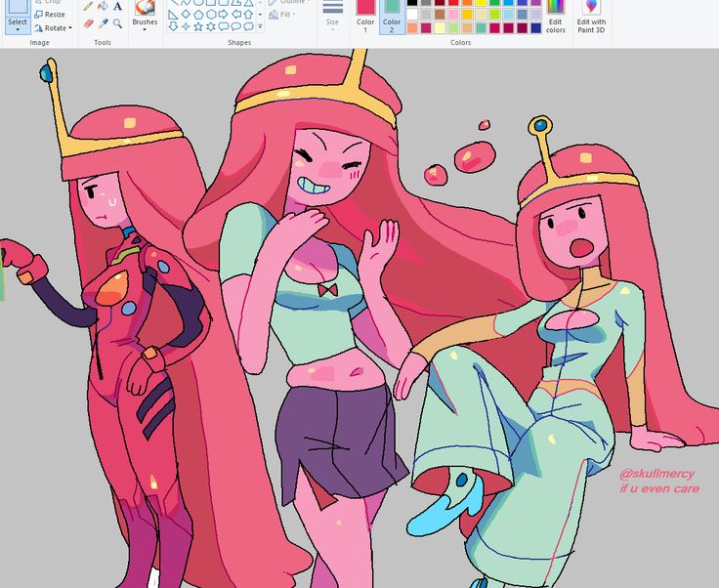
Task: Click the Resize button
Action: [50, 15]
